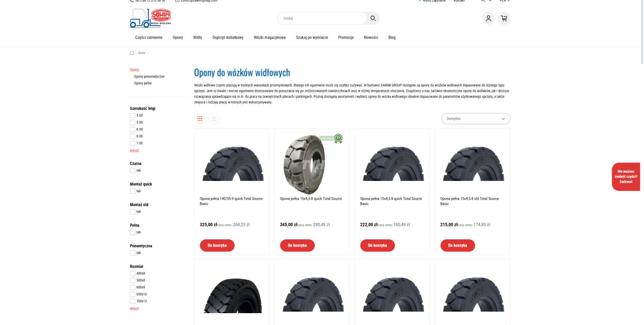Open the Domyślne sorting dropdown

[476, 119]
